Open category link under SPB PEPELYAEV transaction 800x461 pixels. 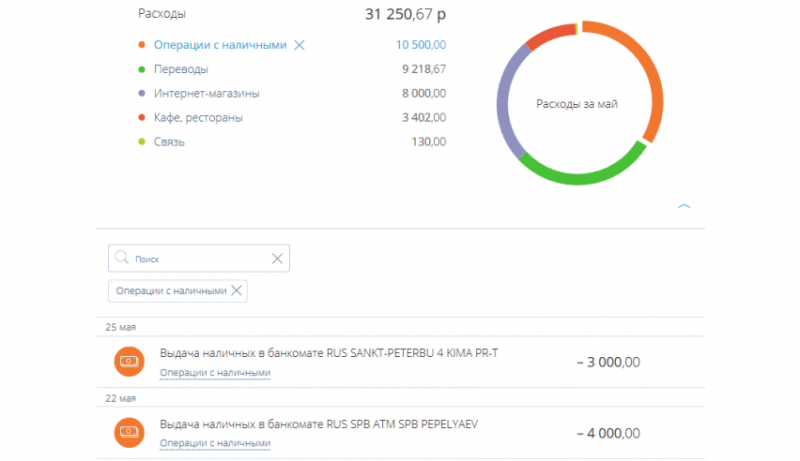(x=215, y=443)
